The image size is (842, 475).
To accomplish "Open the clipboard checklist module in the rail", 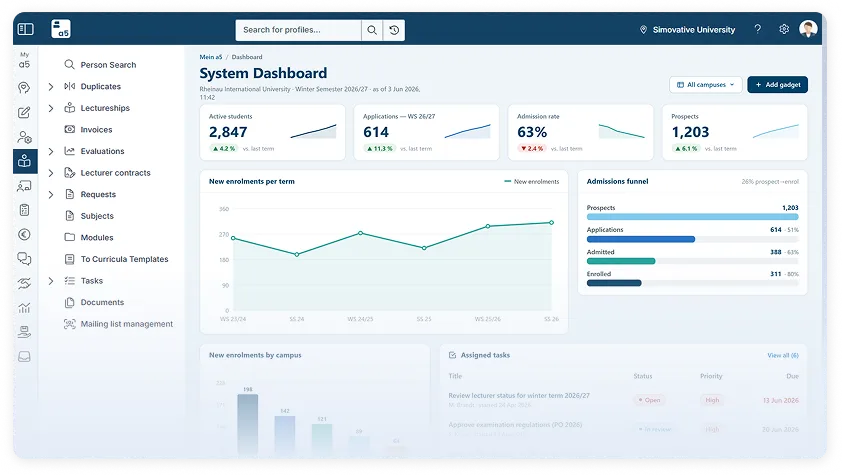I will click(24, 210).
